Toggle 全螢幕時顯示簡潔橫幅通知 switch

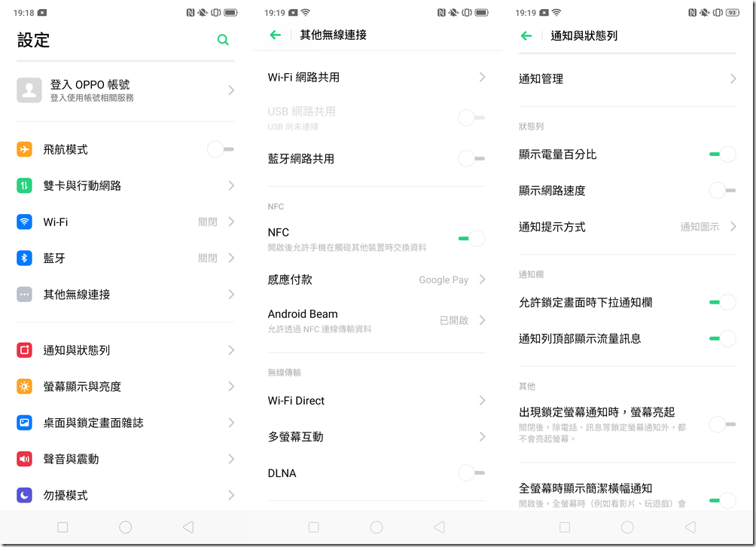(x=722, y=500)
